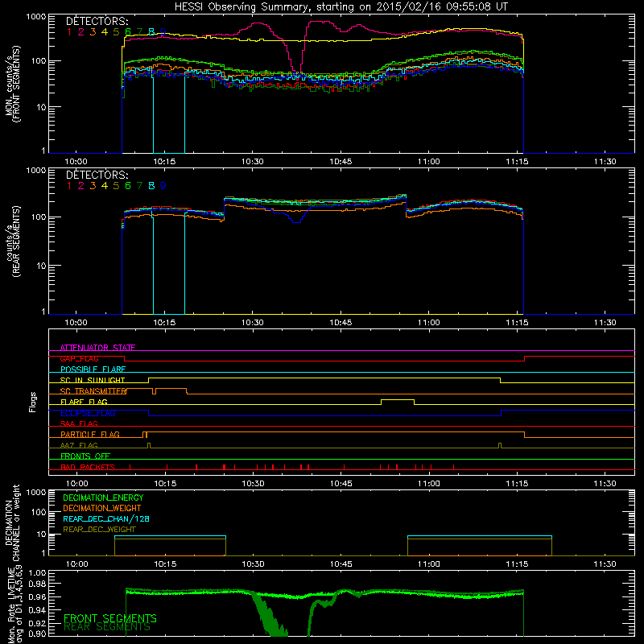Click the 0.98 tick on the livetime axis
Image resolution: width=644 pixels, height=644 pixels.
pos(37,584)
